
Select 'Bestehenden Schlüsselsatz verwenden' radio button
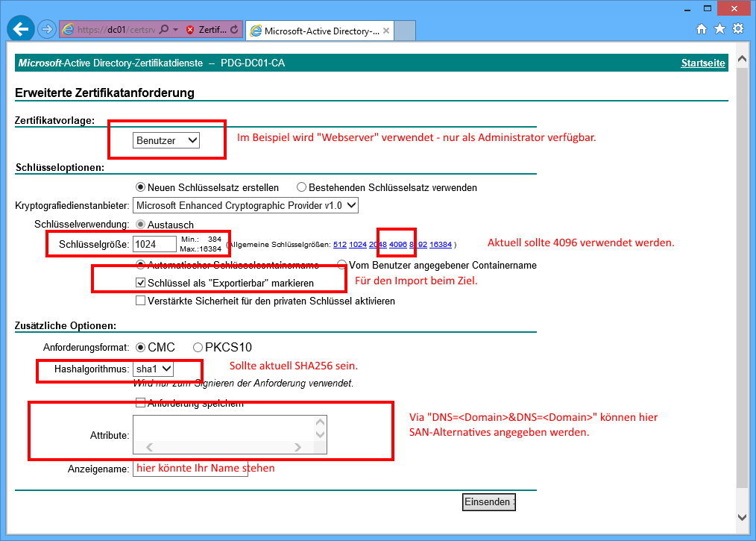302,187
